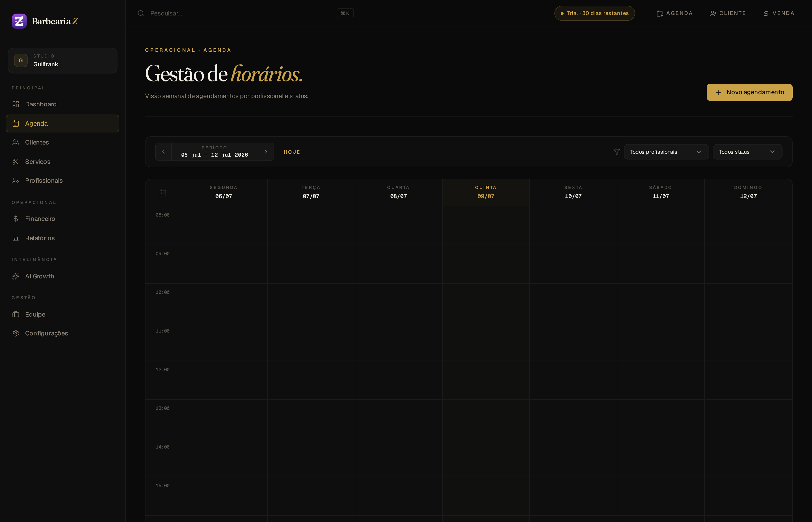The image size is (812, 522).
Task: Go to previous week with left chevron
Action: [163, 152]
